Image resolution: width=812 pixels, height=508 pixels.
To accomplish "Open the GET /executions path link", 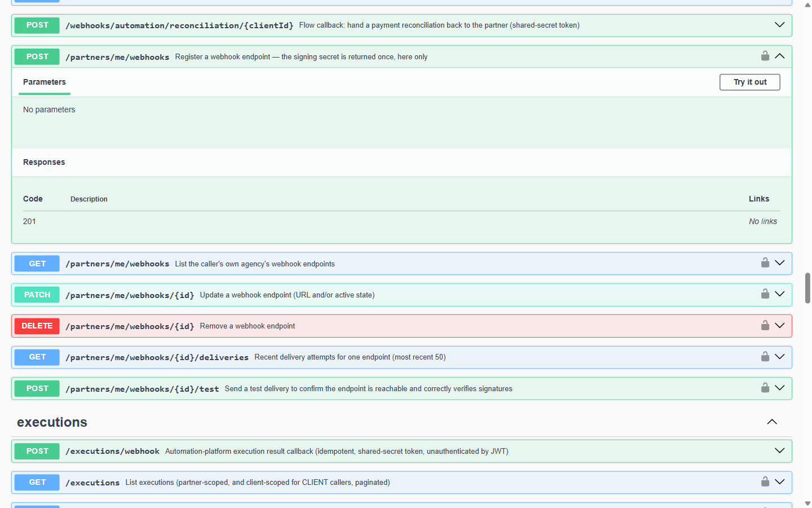I will coord(92,483).
